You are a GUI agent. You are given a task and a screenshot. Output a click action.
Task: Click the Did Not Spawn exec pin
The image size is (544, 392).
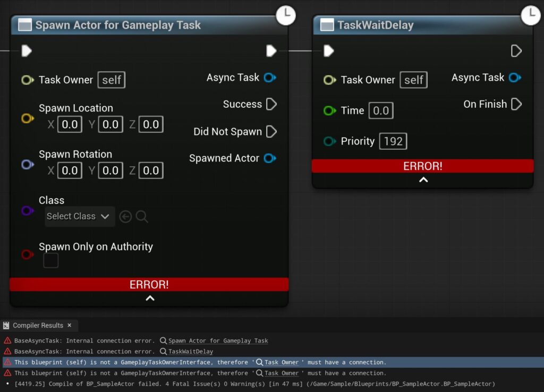[x=271, y=131]
